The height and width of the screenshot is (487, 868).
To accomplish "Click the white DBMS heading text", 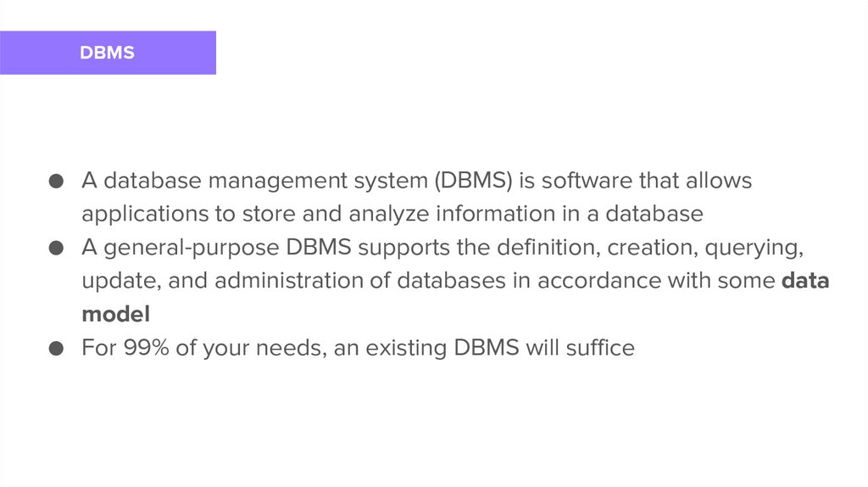I will coord(108,53).
